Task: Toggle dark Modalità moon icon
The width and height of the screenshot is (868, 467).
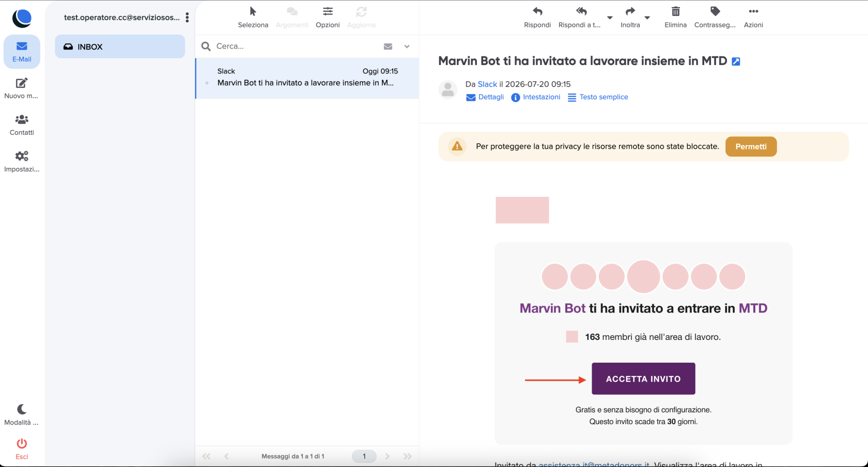Action: 22,415
